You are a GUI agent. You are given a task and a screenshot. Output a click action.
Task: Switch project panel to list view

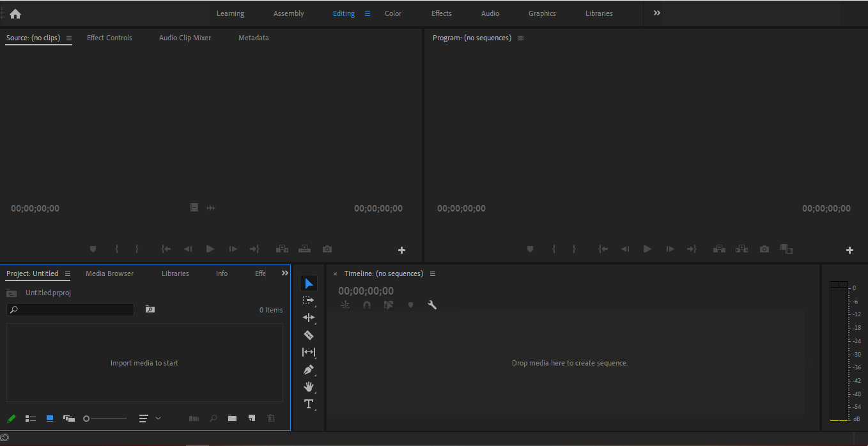click(31, 419)
